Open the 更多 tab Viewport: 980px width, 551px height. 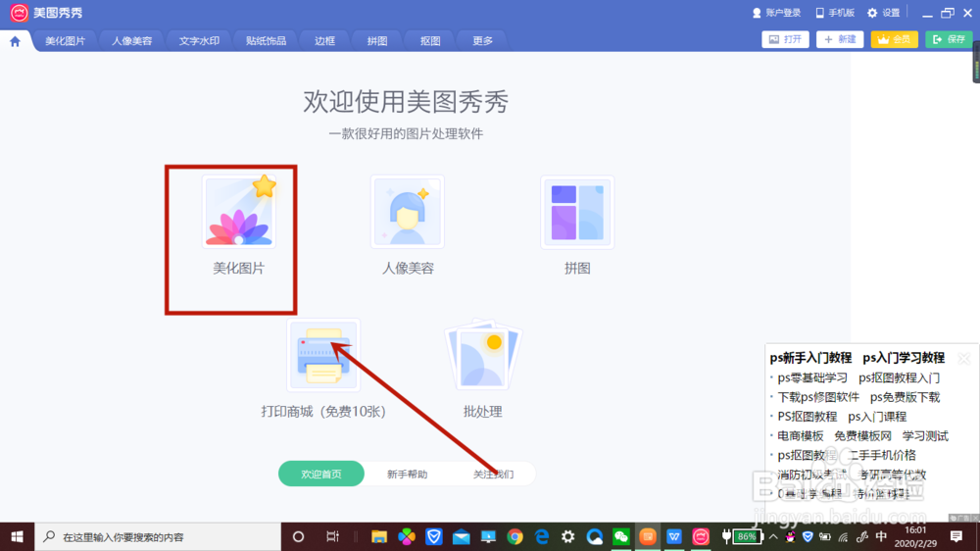[x=482, y=40]
